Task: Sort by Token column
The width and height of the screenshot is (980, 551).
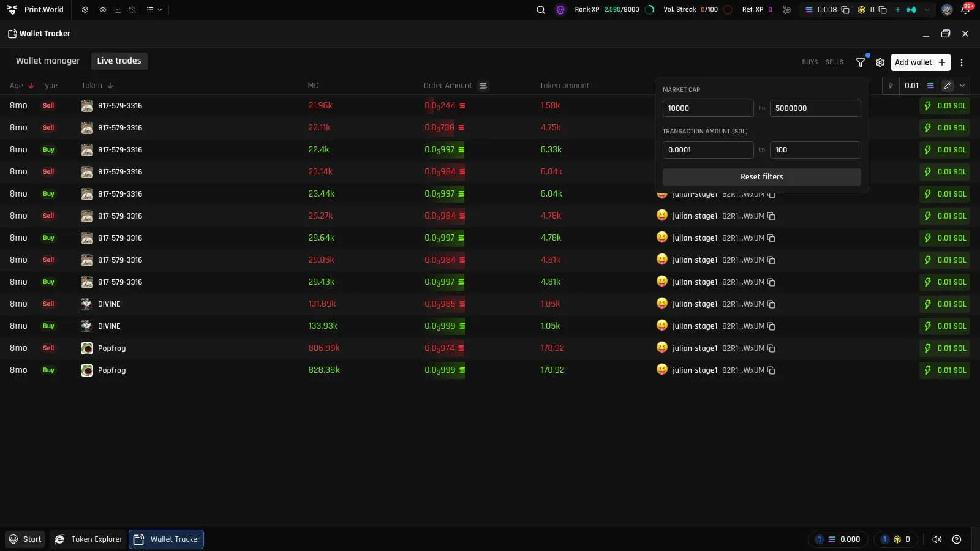Action: (97, 86)
